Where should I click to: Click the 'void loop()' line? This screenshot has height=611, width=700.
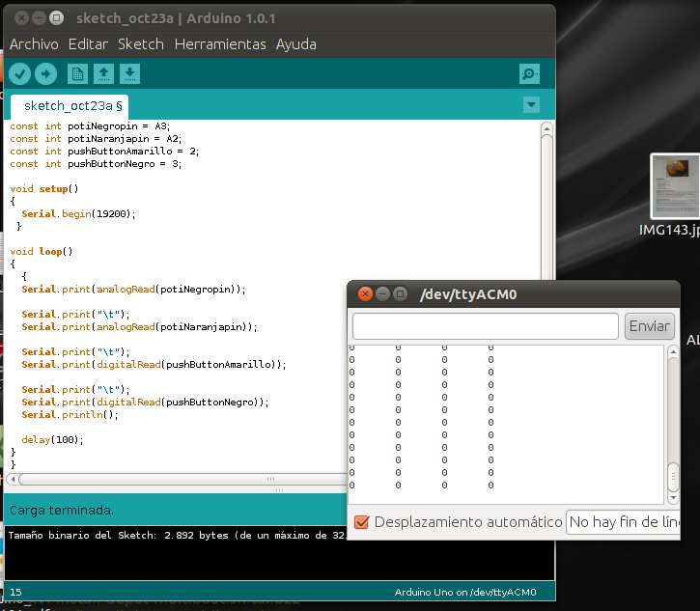point(42,251)
